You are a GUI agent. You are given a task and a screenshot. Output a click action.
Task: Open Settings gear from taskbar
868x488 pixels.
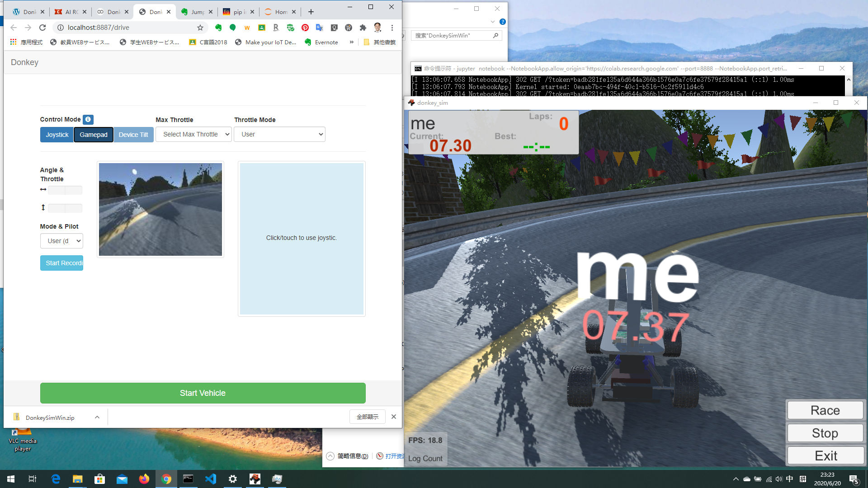[x=233, y=479]
